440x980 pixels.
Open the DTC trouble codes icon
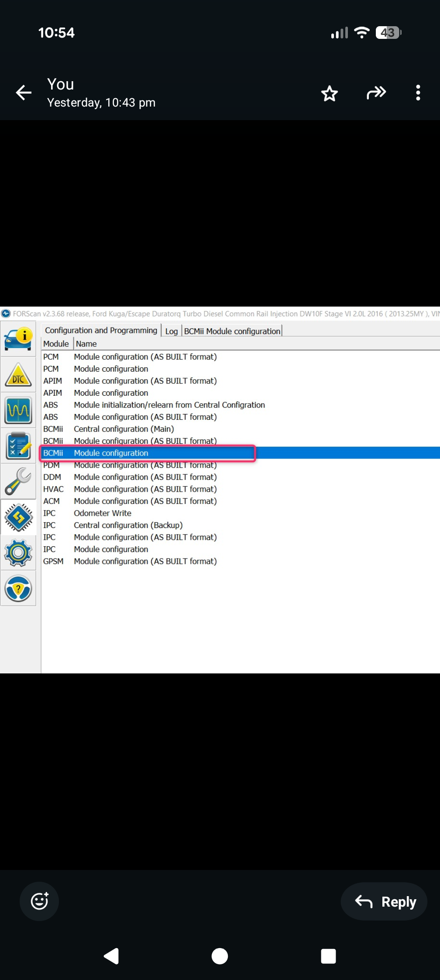pyautogui.click(x=18, y=375)
